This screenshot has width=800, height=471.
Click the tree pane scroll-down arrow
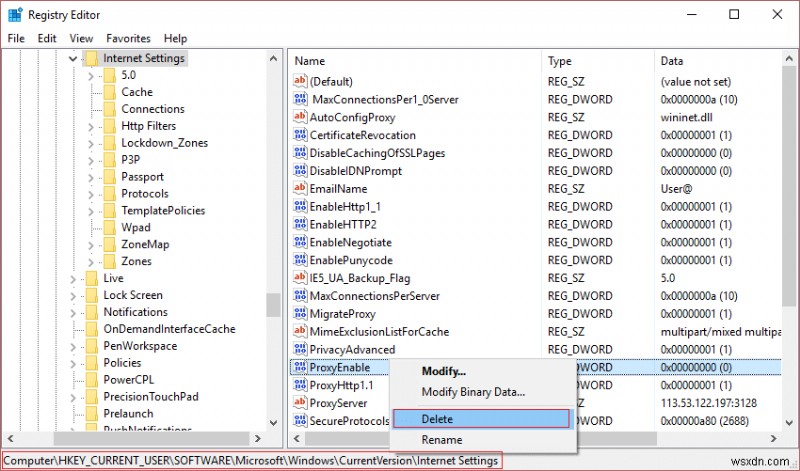click(x=273, y=423)
